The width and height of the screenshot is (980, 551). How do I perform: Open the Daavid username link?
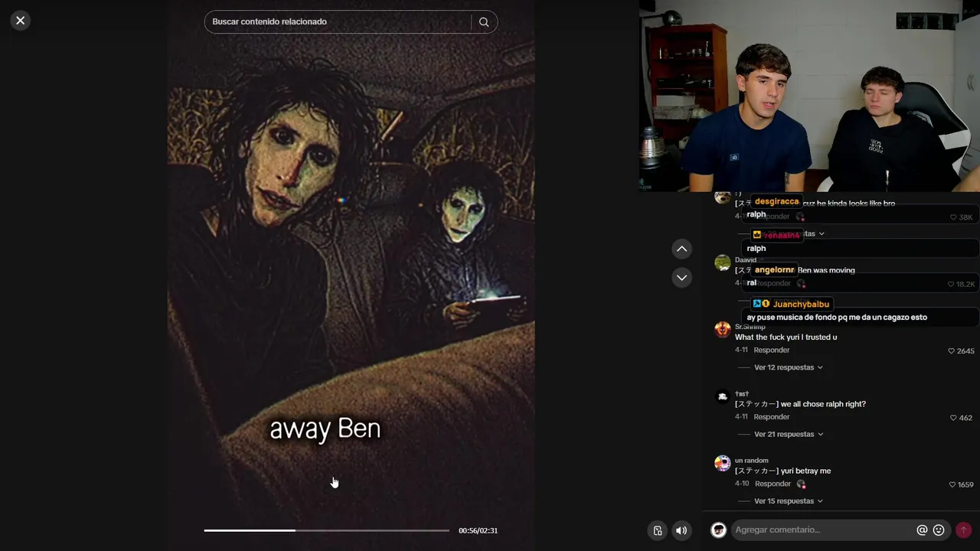pyautogui.click(x=746, y=260)
